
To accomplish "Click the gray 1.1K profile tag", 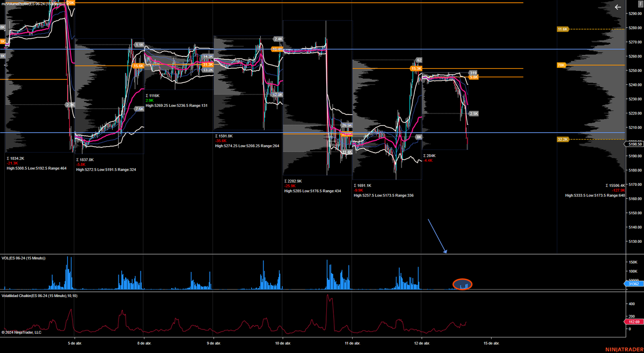I will (140, 45).
